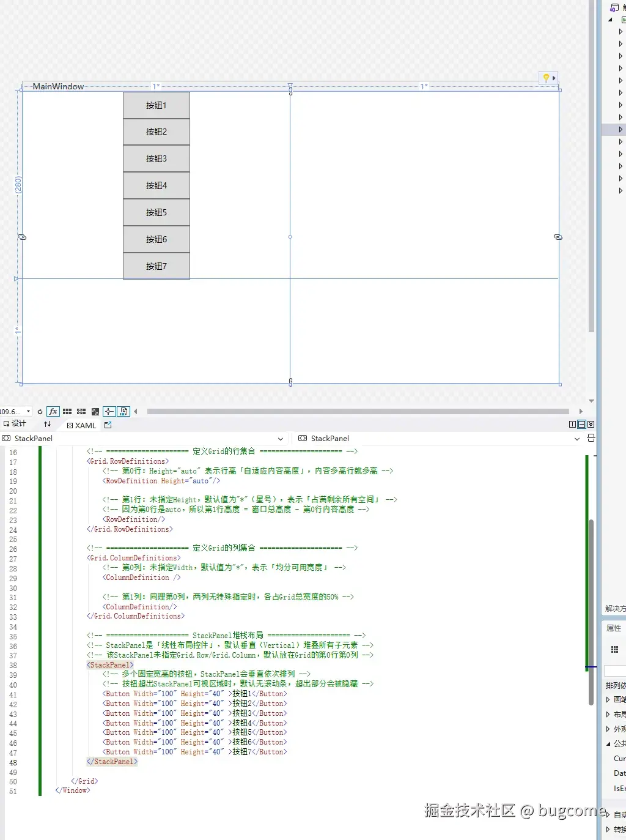Screen dimensions: 626x840
Task: Click the designer scroll-right arrow
Action: tap(581, 411)
